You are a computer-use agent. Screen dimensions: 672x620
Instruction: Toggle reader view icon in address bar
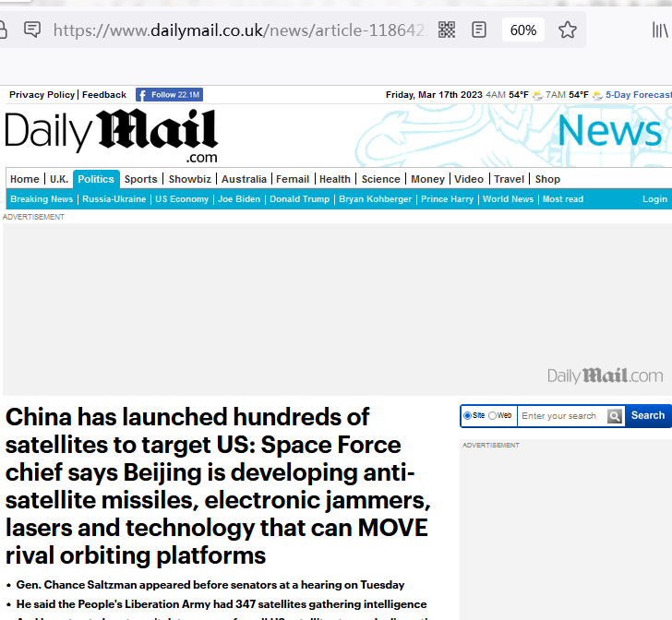pyautogui.click(x=479, y=30)
